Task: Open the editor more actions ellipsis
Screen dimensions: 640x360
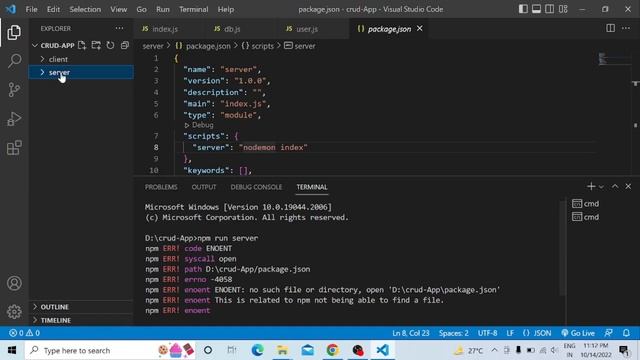Action: coord(626,28)
